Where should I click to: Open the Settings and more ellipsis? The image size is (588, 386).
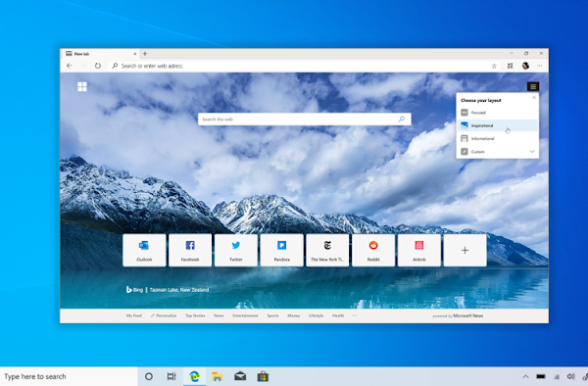(x=540, y=66)
